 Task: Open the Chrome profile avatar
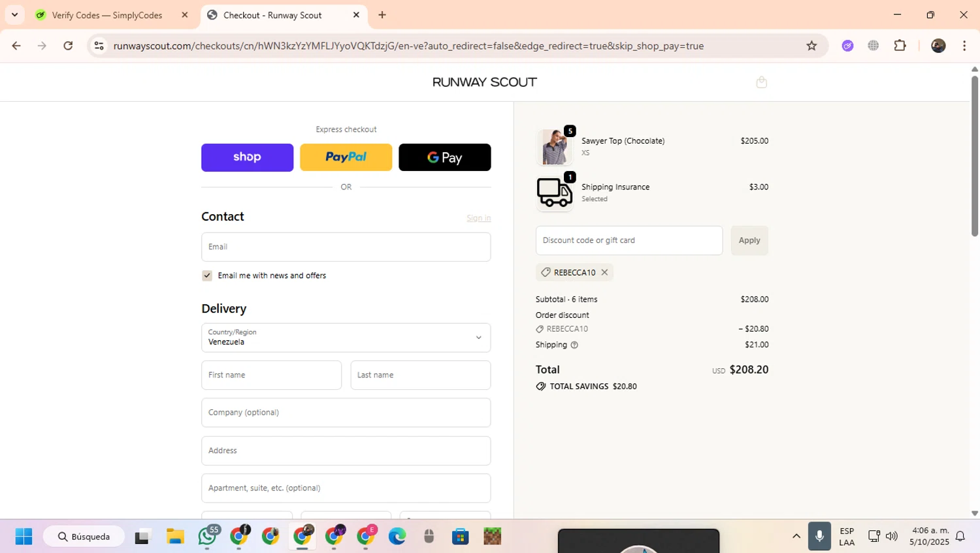(938, 46)
